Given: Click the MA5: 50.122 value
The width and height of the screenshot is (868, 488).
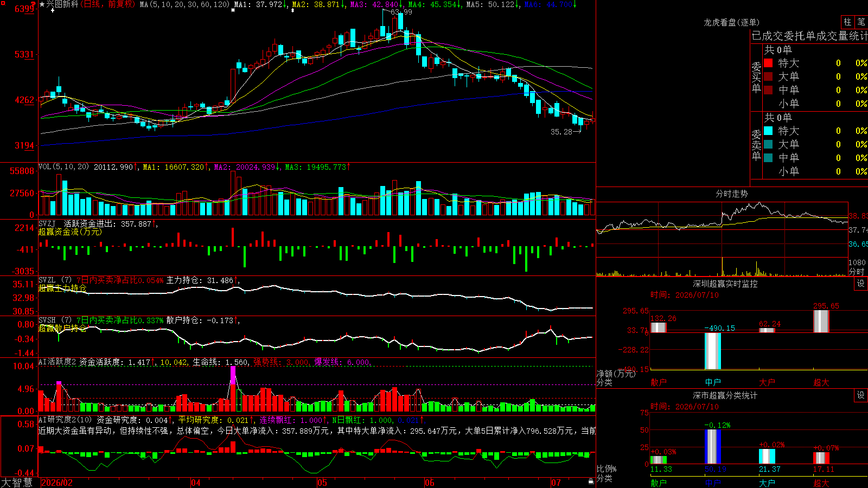Looking at the screenshot, I should (490, 4).
